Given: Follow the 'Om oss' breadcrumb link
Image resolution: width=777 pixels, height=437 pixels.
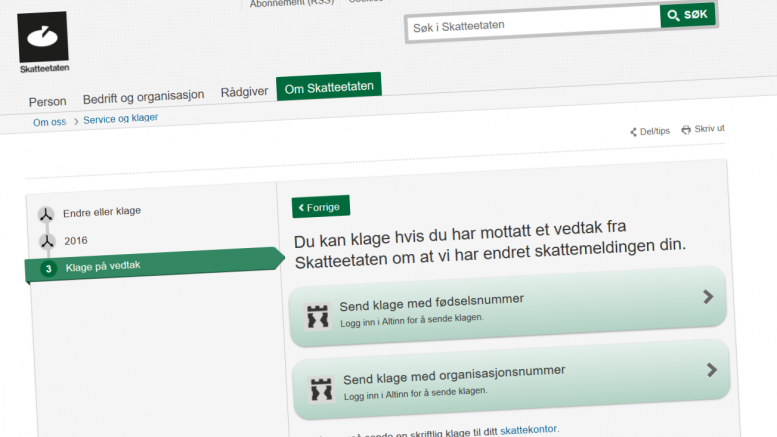Looking at the screenshot, I should pos(50,122).
